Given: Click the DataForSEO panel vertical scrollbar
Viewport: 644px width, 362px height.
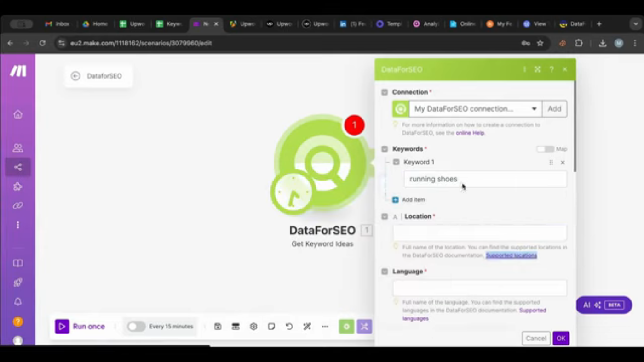Looking at the screenshot, I should (574, 126).
